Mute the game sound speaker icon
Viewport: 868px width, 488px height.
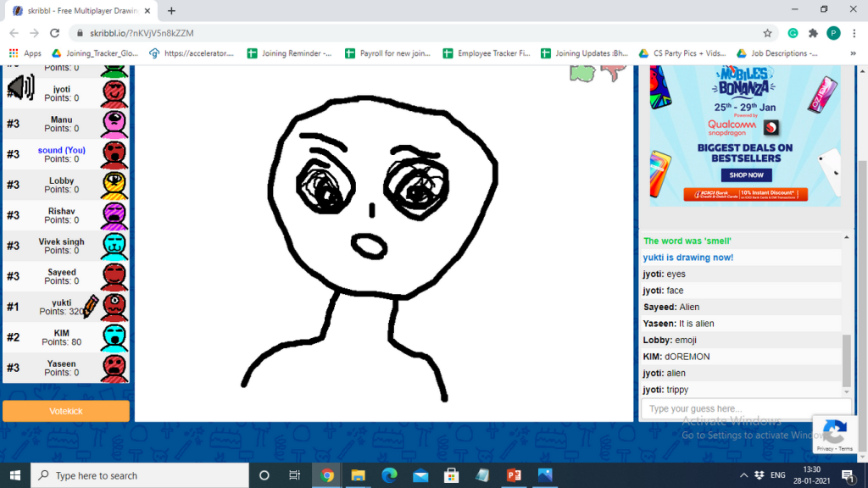pos(19,86)
